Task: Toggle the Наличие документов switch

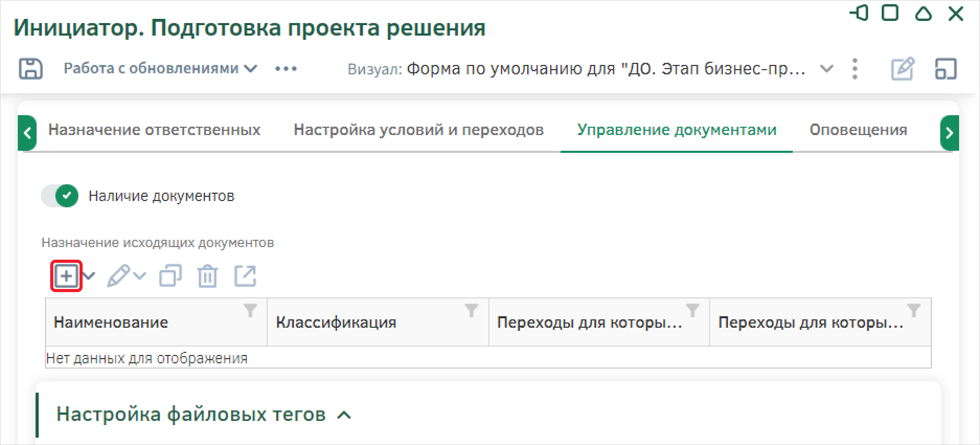Action: tap(60, 196)
